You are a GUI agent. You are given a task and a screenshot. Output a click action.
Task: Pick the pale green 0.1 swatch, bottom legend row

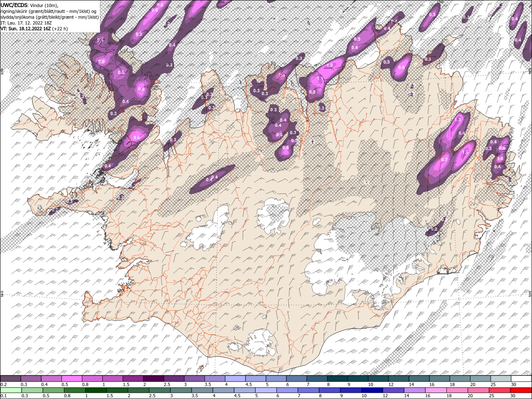10,390
